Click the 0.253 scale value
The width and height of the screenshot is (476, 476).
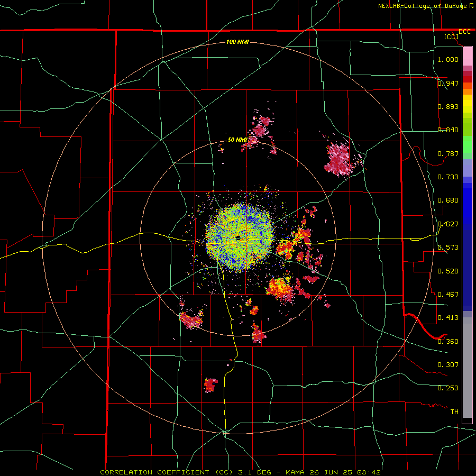pyautogui.click(x=448, y=388)
